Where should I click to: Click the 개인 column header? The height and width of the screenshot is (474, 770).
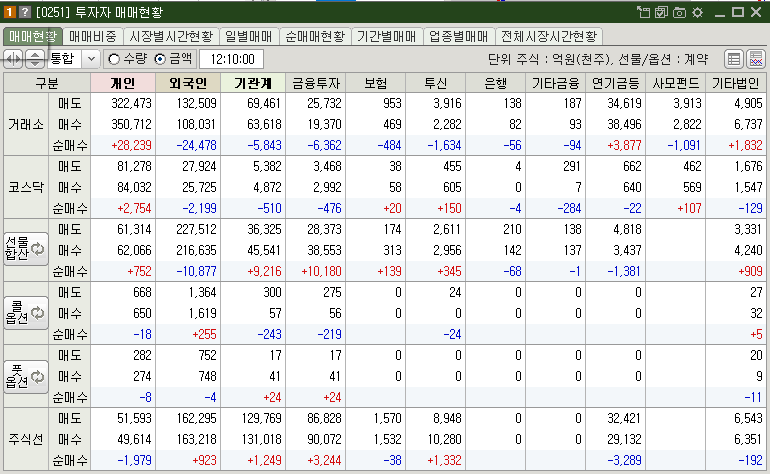tap(123, 83)
